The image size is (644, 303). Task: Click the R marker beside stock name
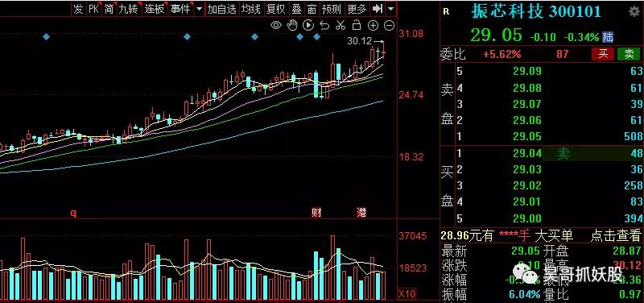pos(447,12)
